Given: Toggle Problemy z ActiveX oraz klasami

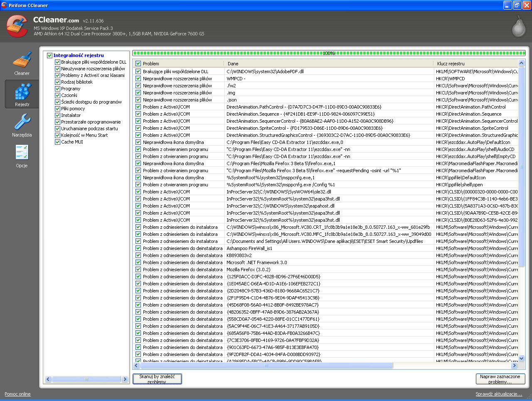Looking at the screenshot, I should pyautogui.click(x=58, y=75).
